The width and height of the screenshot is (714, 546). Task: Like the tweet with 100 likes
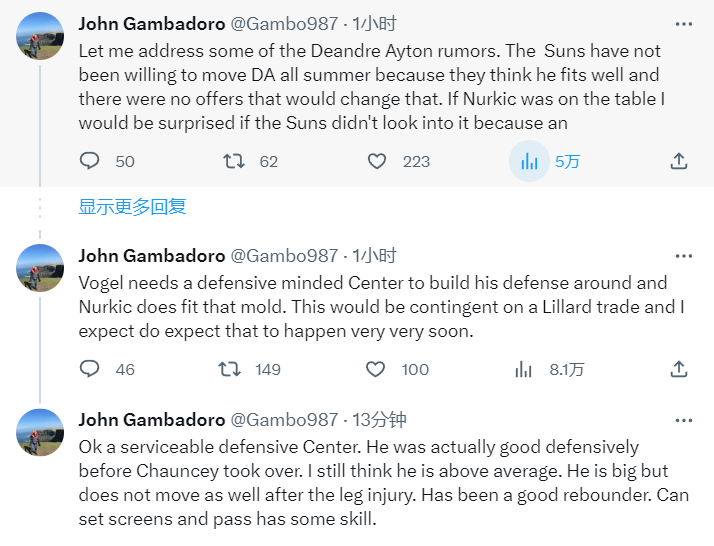point(375,369)
